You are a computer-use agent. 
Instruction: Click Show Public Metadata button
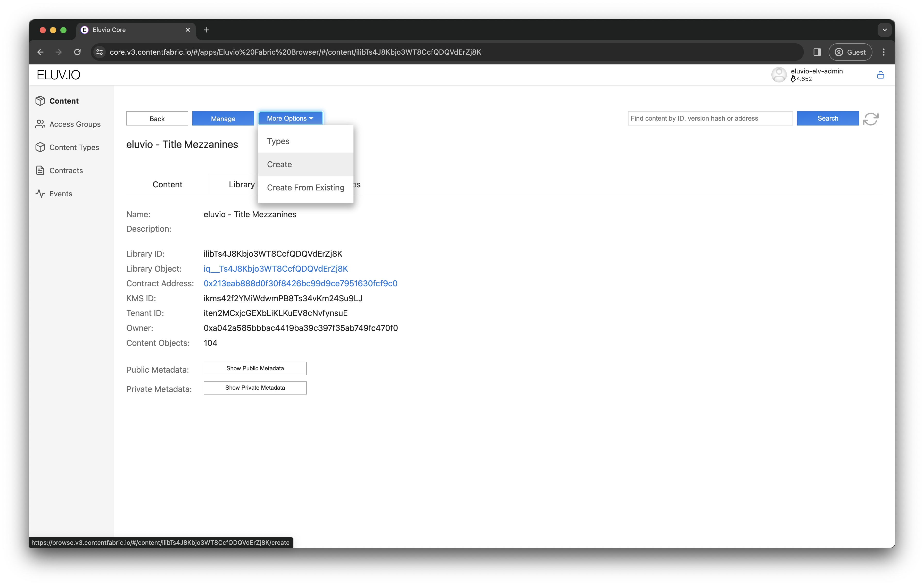255,368
